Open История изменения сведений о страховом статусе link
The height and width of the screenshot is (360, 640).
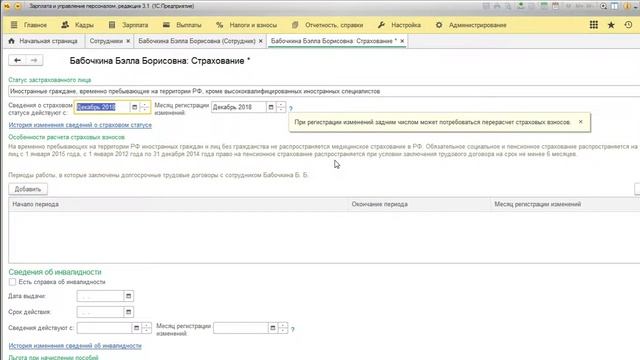(x=80, y=125)
